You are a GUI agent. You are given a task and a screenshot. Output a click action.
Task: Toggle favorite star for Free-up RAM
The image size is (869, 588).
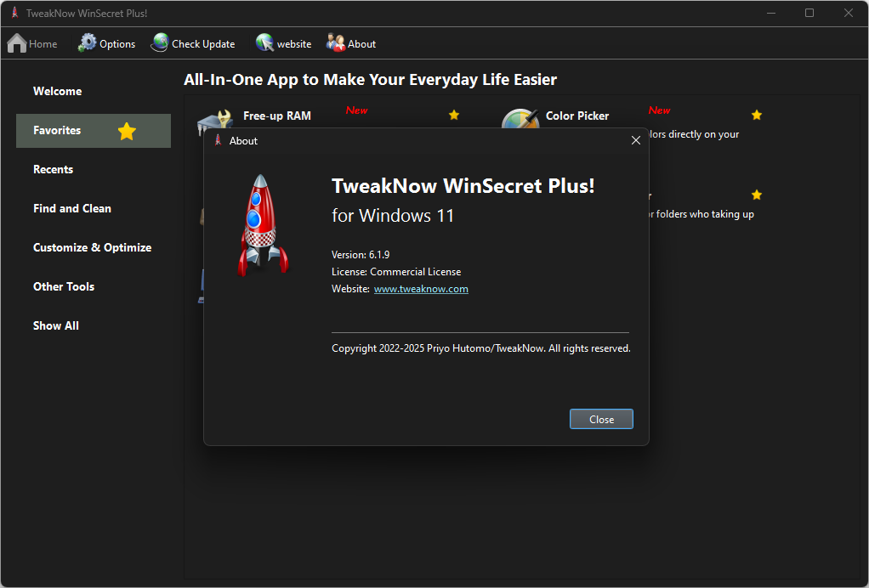pos(454,115)
